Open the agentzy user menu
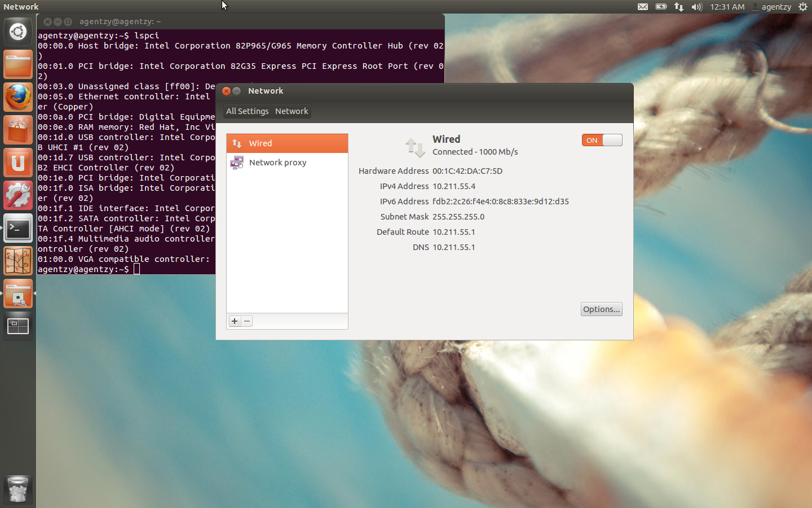 click(x=771, y=7)
